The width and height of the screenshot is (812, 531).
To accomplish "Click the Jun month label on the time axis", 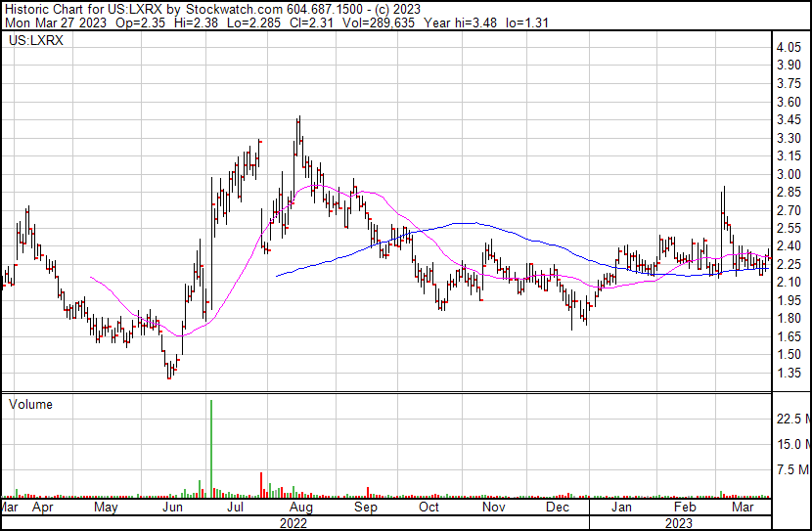I will (x=171, y=509).
